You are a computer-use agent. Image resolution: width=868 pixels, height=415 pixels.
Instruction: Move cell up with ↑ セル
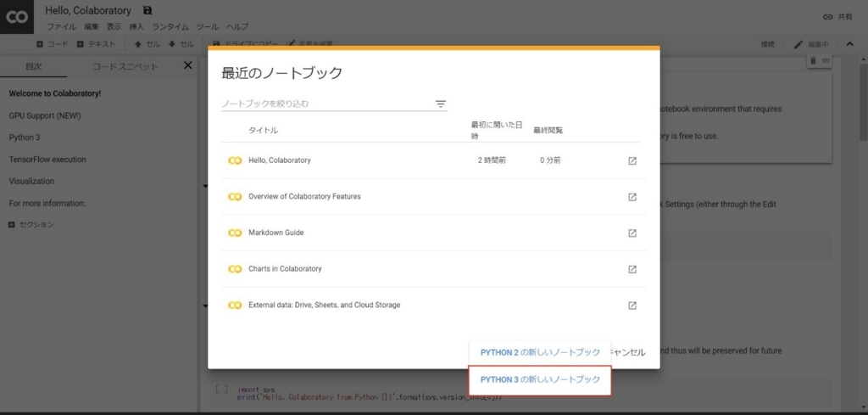click(147, 44)
